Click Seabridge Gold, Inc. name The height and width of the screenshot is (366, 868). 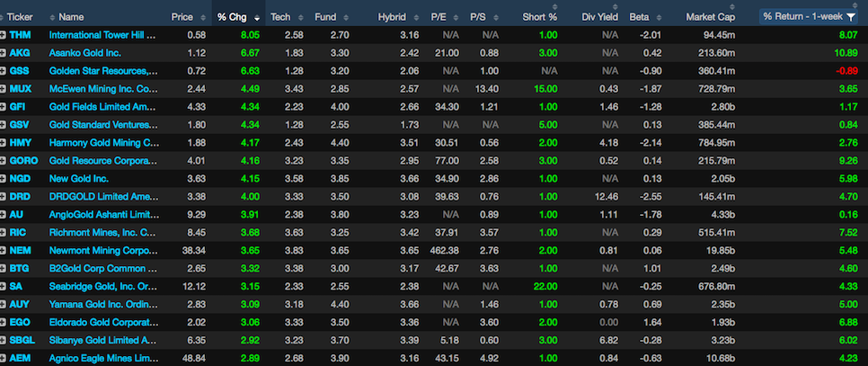pos(104,286)
